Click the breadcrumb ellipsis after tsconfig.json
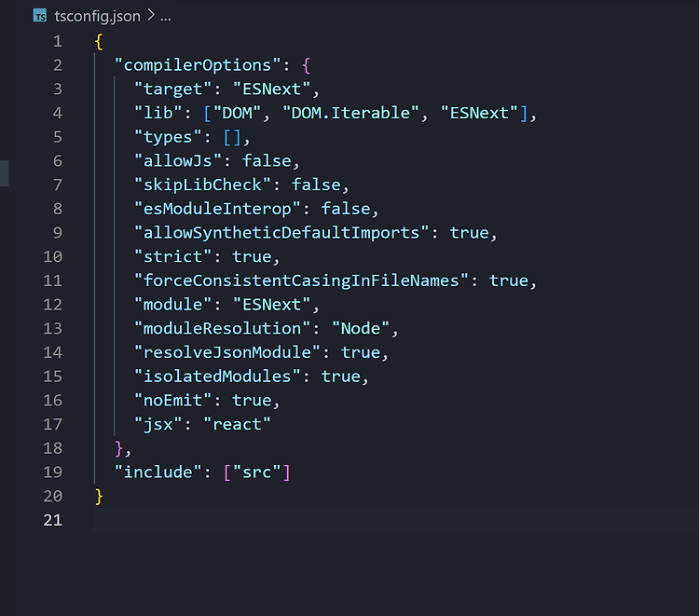Image resolution: width=699 pixels, height=616 pixels. coord(166,17)
